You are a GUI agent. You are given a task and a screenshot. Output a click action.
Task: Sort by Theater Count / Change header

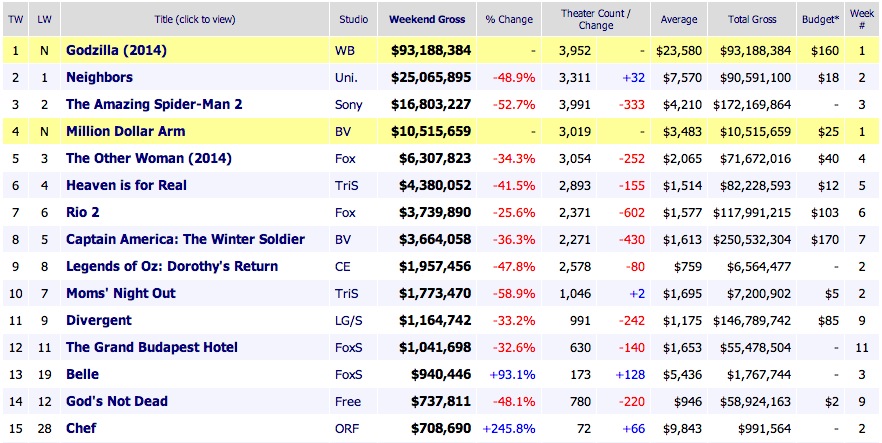pos(594,19)
